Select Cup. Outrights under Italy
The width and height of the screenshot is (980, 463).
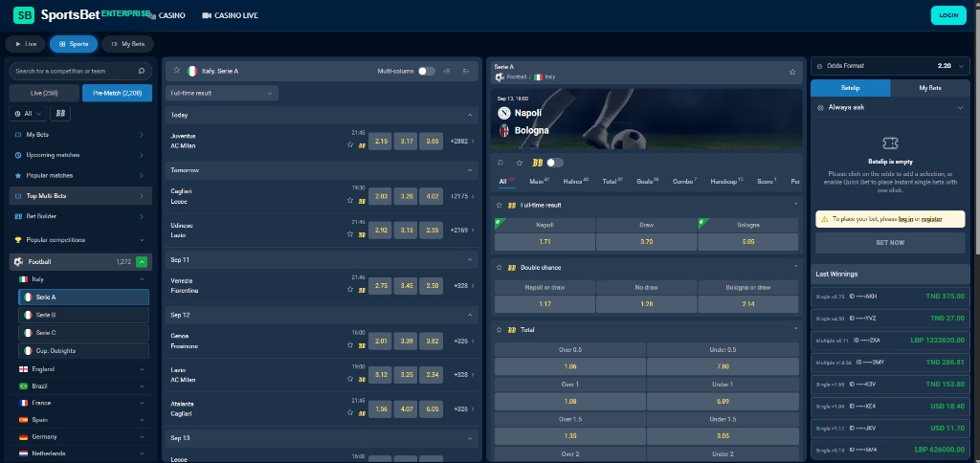click(x=84, y=350)
